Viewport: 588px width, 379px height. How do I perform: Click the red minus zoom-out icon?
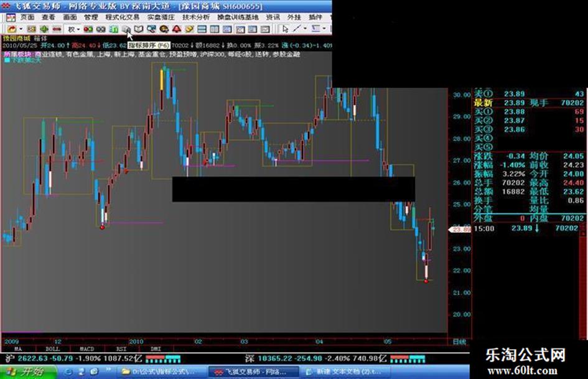[x=57, y=29]
